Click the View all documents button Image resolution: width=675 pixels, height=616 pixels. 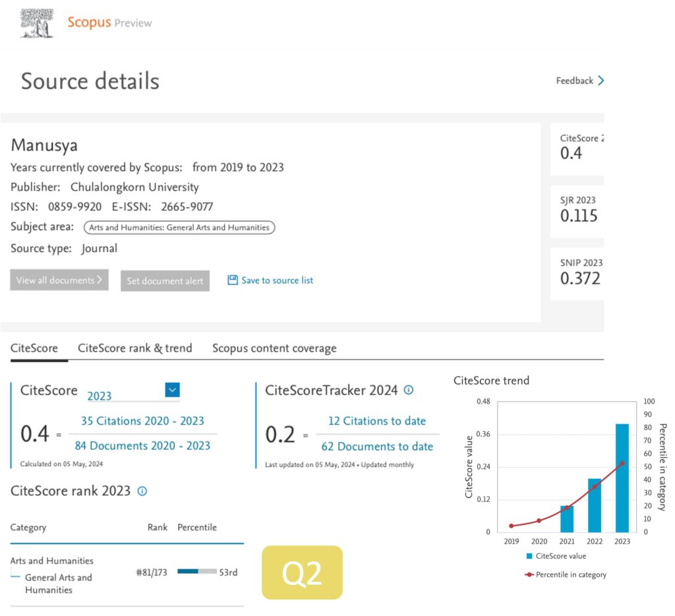pyautogui.click(x=59, y=280)
